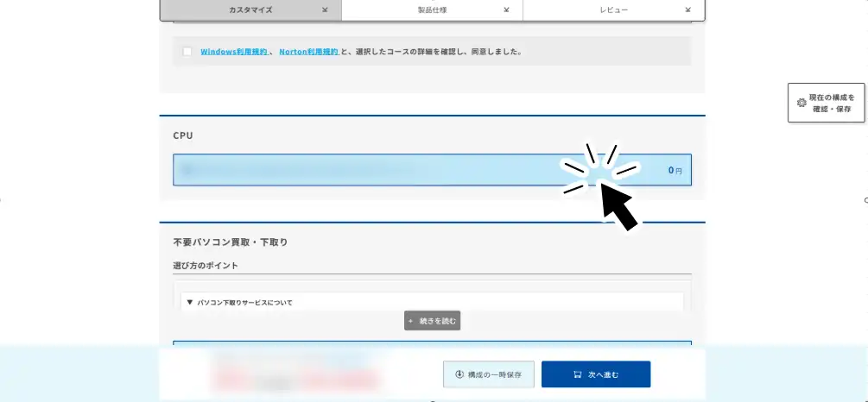Expand chevron on レビュー tab

(688, 10)
